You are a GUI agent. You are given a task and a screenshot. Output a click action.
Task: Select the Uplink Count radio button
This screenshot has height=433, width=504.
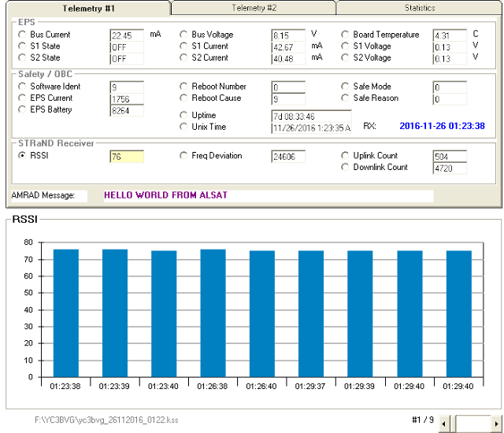pos(345,155)
